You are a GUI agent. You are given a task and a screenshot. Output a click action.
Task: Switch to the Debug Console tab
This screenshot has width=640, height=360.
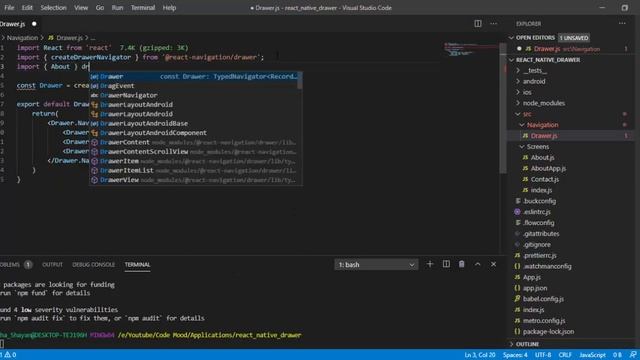(93, 264)
